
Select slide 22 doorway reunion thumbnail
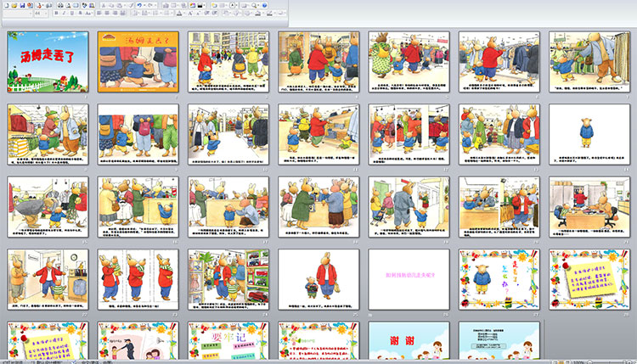coord(48,280)
